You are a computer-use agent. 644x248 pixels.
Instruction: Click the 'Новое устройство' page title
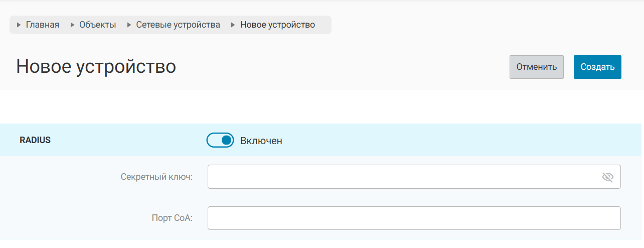point(96,67)
